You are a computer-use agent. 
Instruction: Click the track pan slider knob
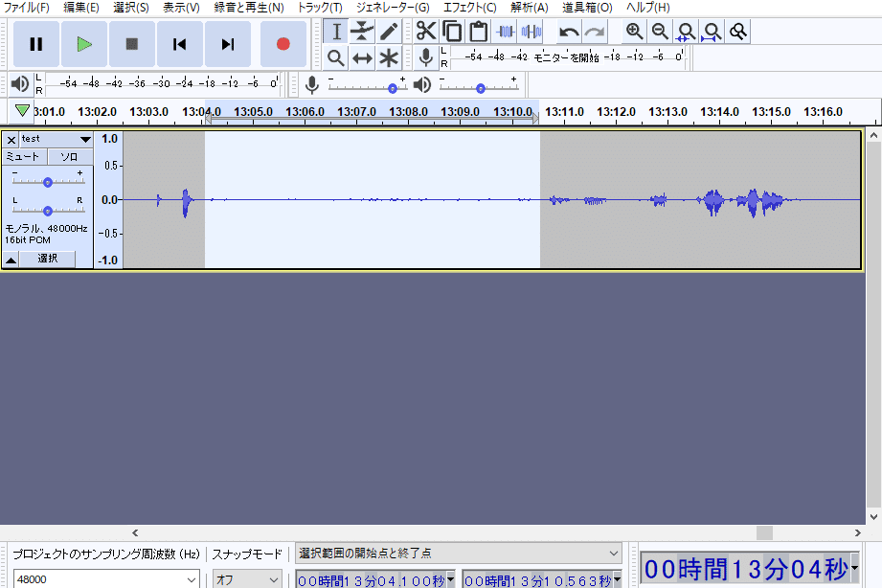(48, 211)
